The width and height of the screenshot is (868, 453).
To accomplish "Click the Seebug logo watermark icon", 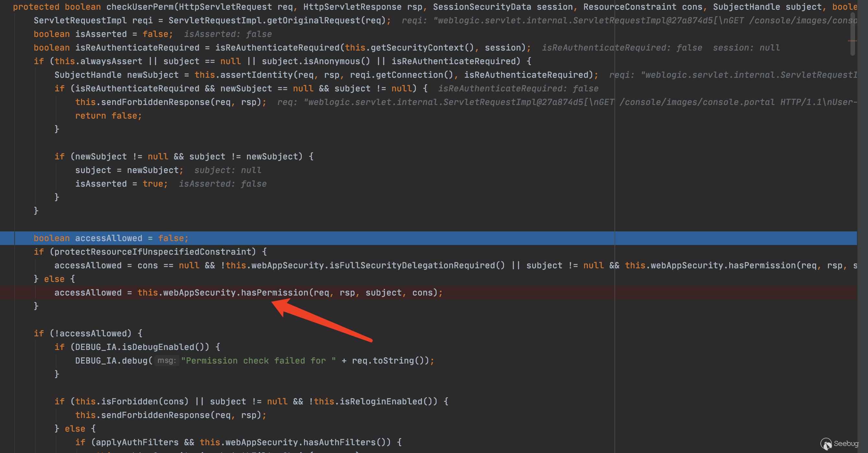I will coord(826,444).
